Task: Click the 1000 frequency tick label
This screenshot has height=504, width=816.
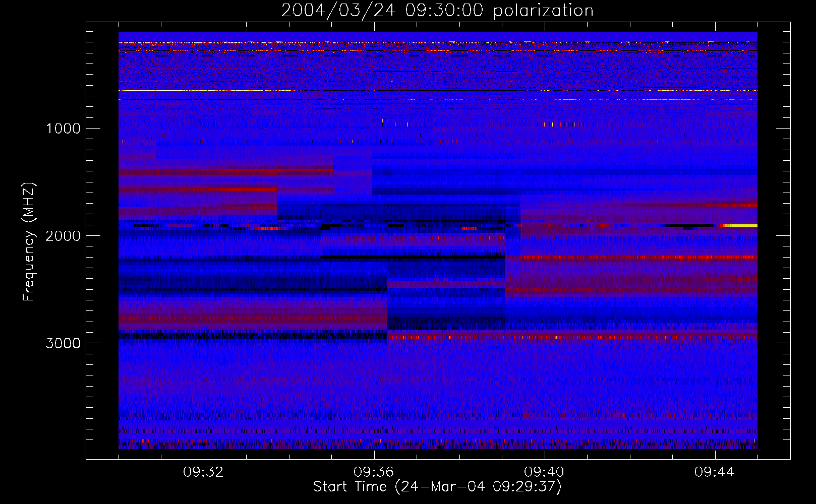Action: [x=63, y=129]
